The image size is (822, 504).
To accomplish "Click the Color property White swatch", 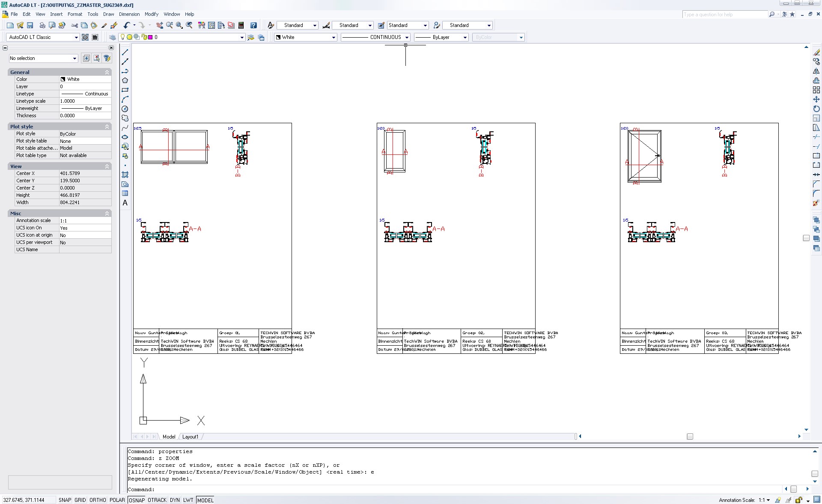I will [63, 79].
